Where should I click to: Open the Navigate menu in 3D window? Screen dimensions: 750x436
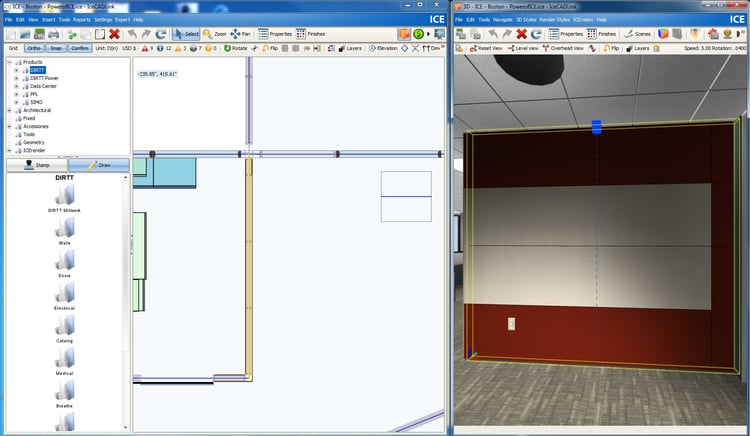503,20
